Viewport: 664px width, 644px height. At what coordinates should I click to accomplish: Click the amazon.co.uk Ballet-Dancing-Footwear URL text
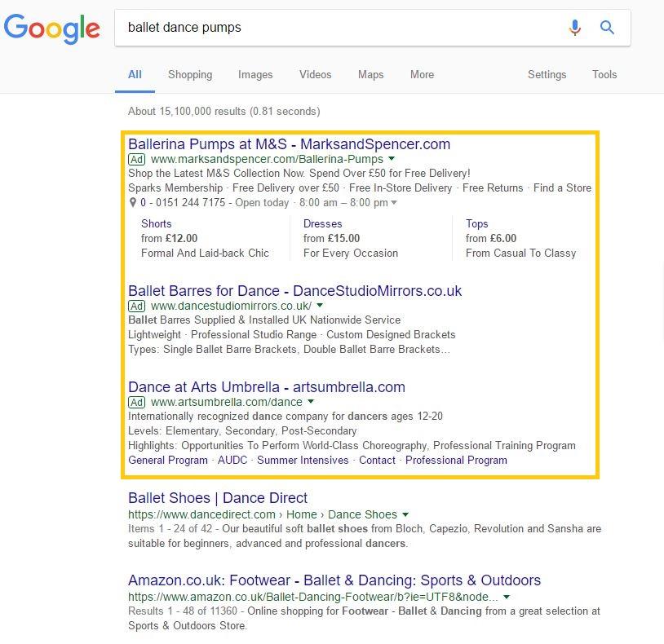(313, 597)
